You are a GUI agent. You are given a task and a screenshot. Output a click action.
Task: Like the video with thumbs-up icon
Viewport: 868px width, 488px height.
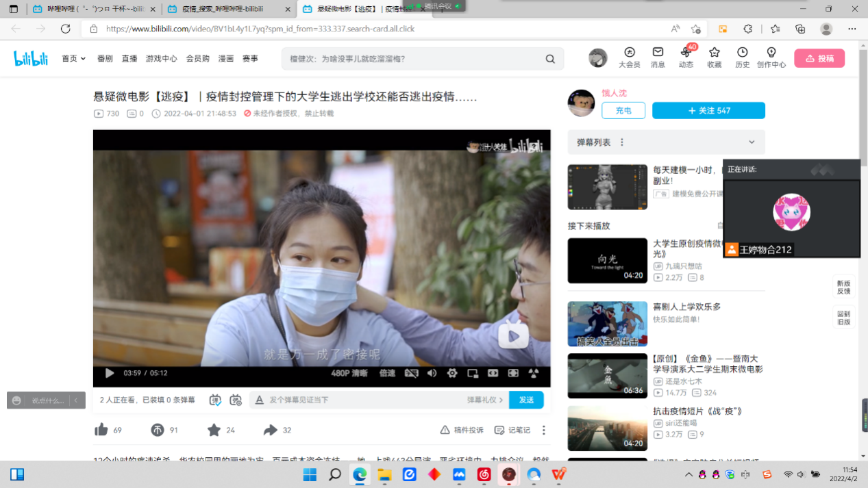(101, 430)
